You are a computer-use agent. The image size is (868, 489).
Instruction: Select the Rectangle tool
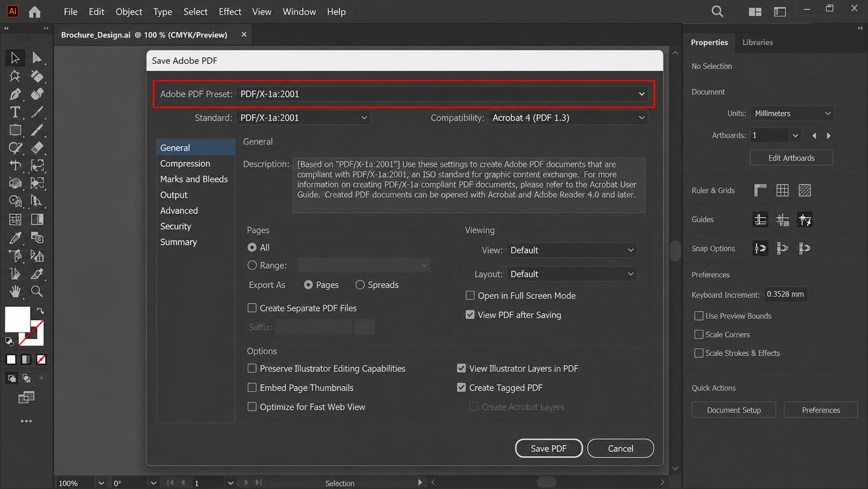pos(15,130)
